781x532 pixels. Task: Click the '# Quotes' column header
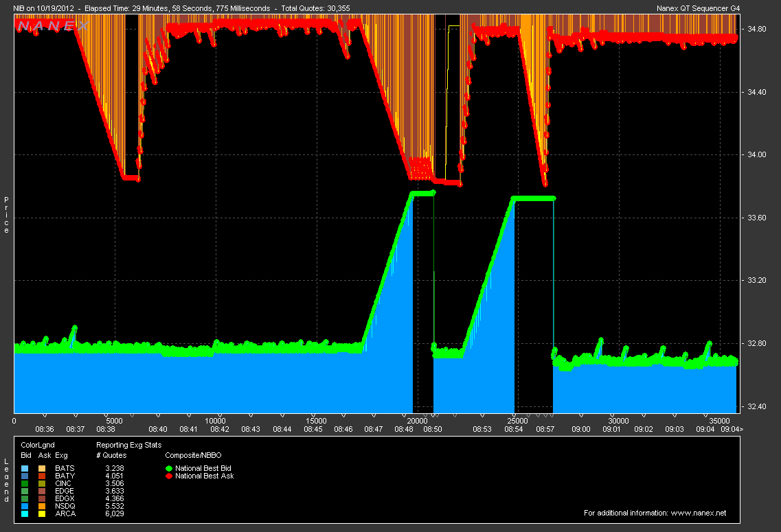pyautogui.click(x=111, y=455)
